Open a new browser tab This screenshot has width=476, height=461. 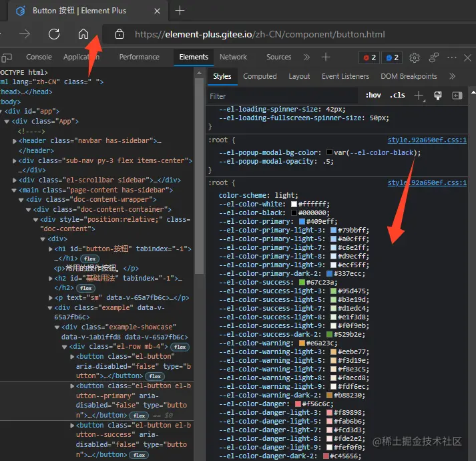point(180,11)
